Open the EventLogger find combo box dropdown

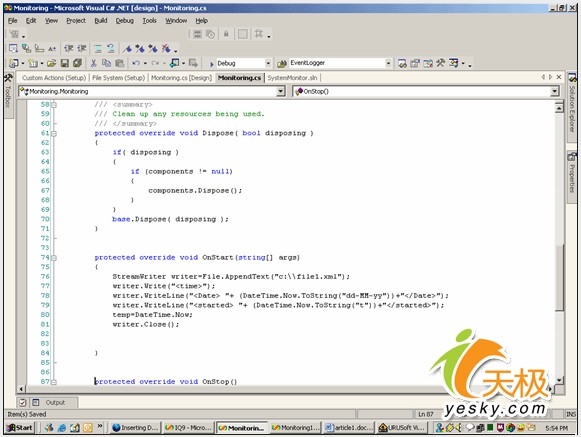[388, 63]
